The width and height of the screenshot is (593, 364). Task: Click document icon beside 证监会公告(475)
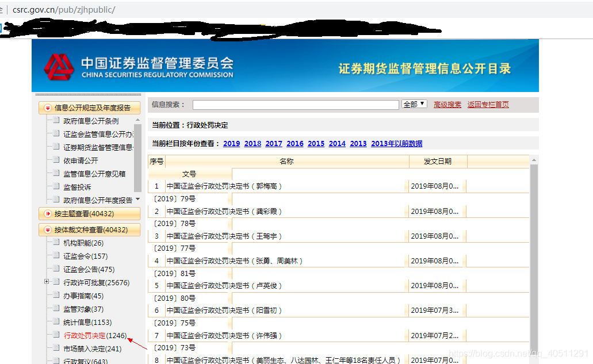[x=56, y=269]
